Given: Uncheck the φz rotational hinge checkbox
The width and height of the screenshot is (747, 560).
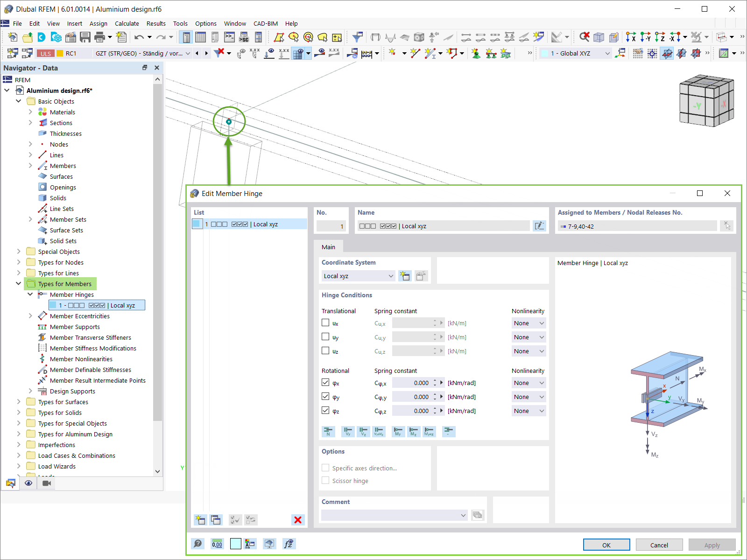Looking at the screenshot, I should point(325,410).
